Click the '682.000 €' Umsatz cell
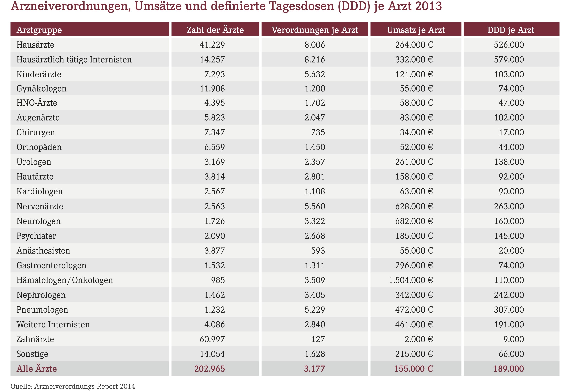The image size is (570, 392). 414,221
